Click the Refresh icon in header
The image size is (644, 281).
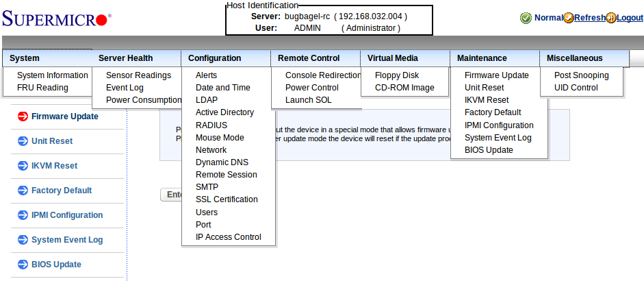click(568, 18)
